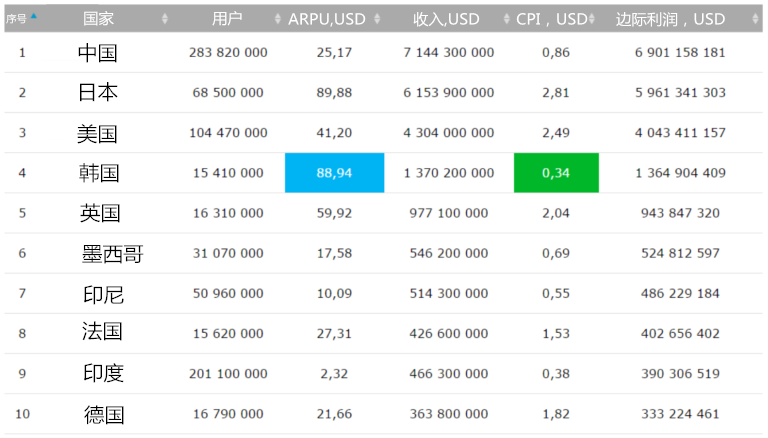Image resolution: width=768 pixels, height=438 pixels.
Task: Click users value 16 310 000
Action: tap(228, 213)
